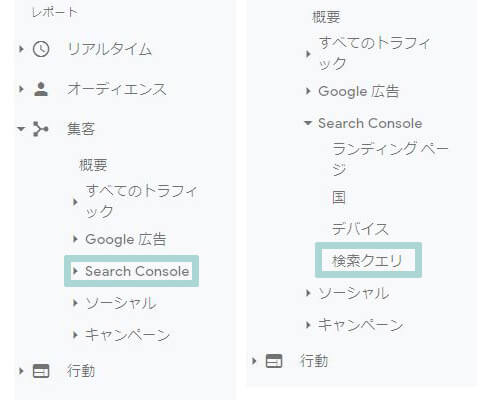Collapse the 集客 section arrow
The image size is (492, 400).
(x=21, y=129)
